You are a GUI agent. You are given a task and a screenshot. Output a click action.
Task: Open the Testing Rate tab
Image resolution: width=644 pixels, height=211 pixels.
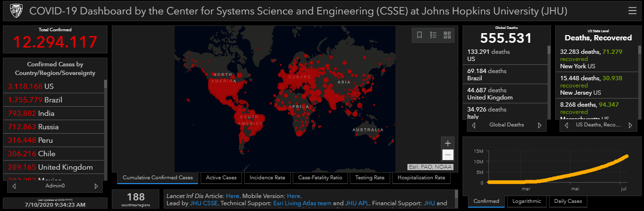(x=370, y=178)
